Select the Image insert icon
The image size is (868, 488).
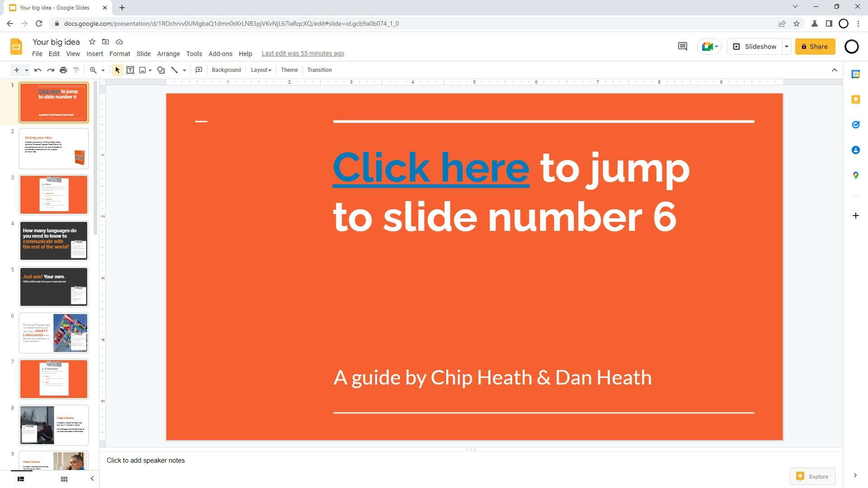point(142,70)
